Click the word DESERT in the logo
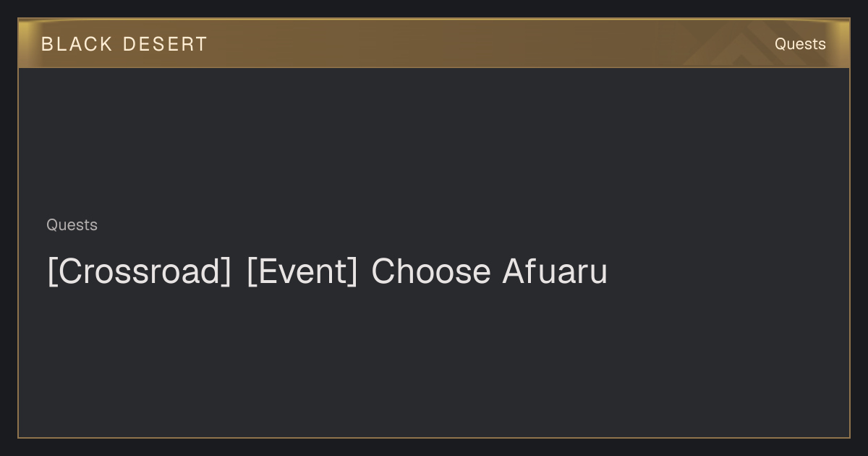Viewport: 868px width, 456px height. (165, 44)
